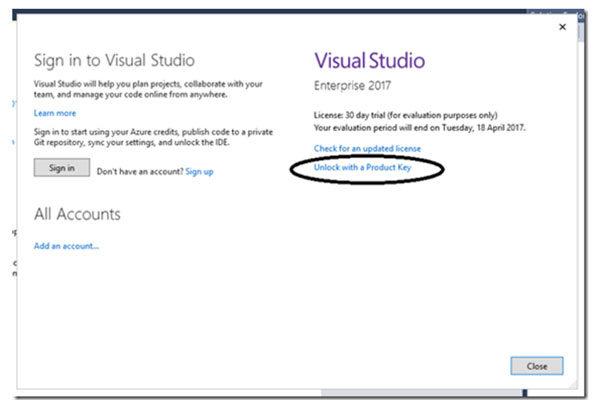Dismiss dialog with the X icon
The width and height of the screenshot is (600, 400).
click(x=562, y=27)
